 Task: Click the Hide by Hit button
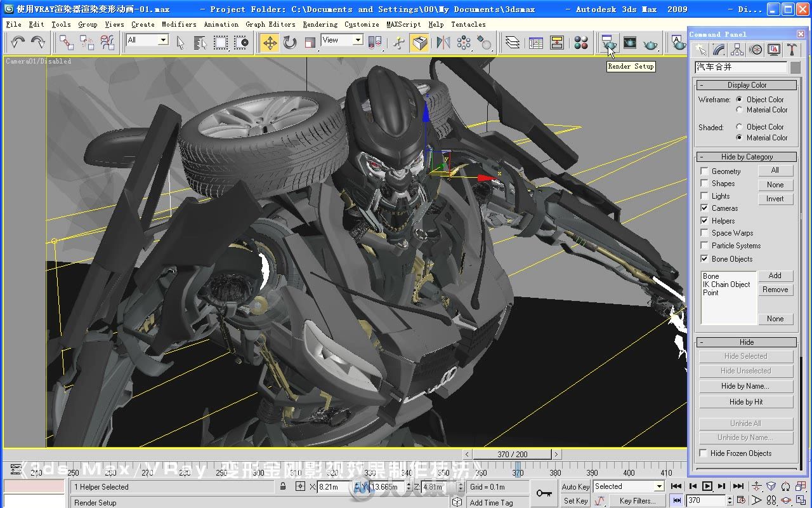click(x=746, y=402)
